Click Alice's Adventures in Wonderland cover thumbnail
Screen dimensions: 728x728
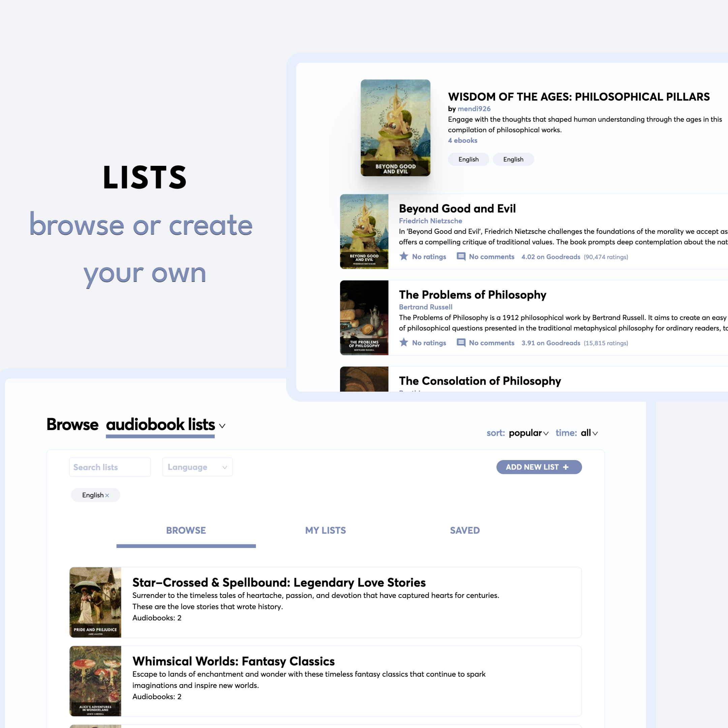tap(95, 681)
